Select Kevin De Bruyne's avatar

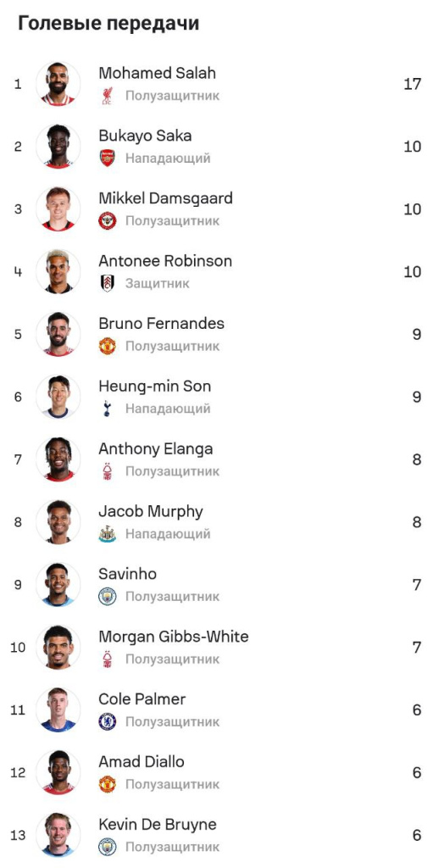click(x=58, y=835)
